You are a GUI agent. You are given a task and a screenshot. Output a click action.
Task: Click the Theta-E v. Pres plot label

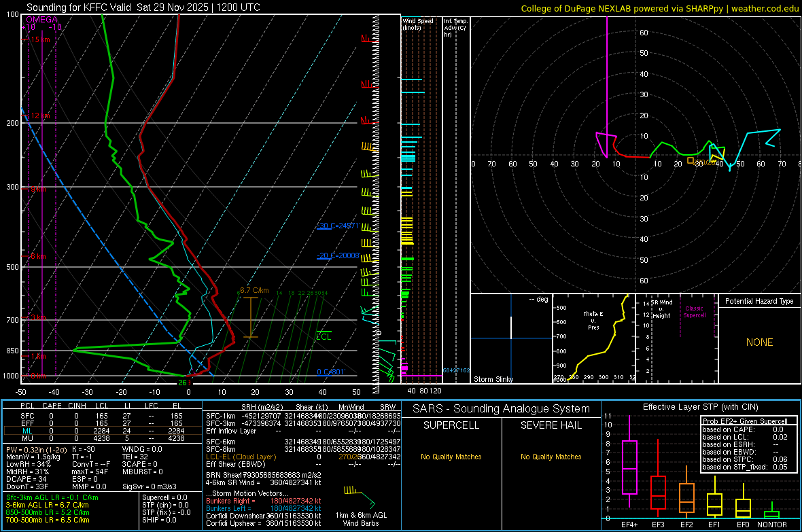pyautogui.click(x=593, y=320)
